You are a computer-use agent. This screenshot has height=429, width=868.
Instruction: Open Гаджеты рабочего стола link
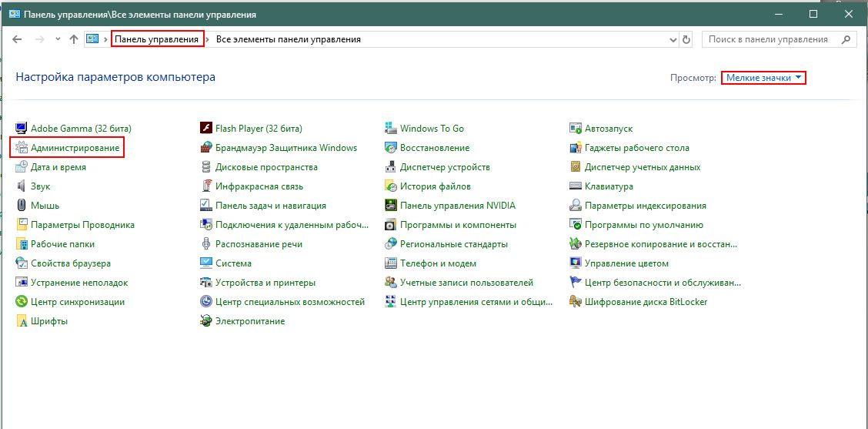(x=637, y=148)
